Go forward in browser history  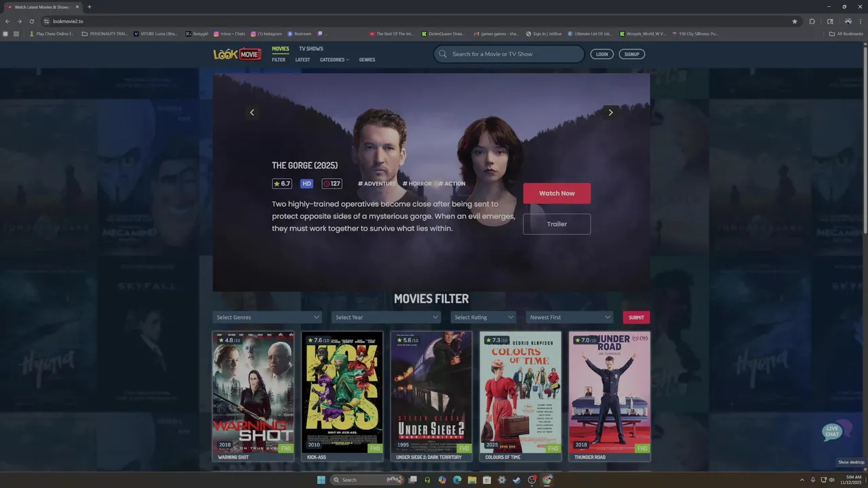[19, 21]
